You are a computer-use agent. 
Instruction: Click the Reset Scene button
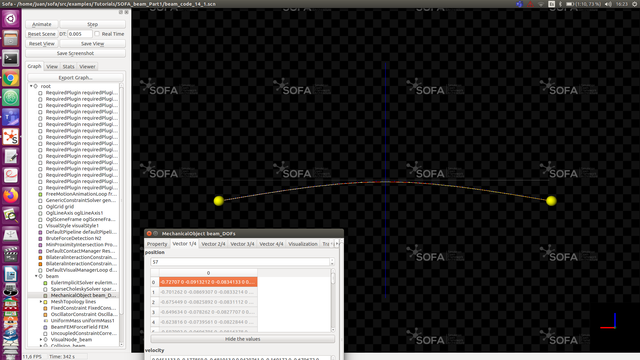(x=42, y=34)
